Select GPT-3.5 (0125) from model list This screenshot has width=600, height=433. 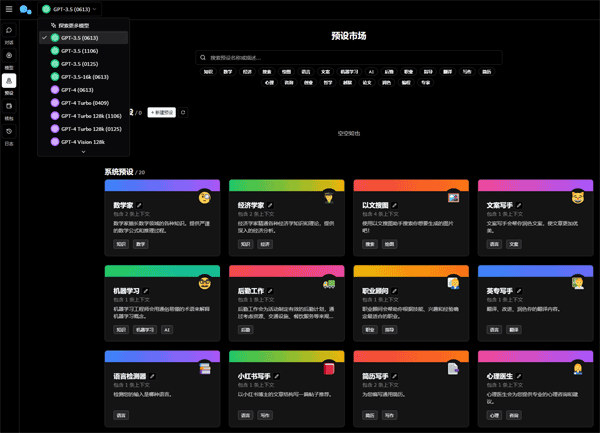tap(83, 64)
